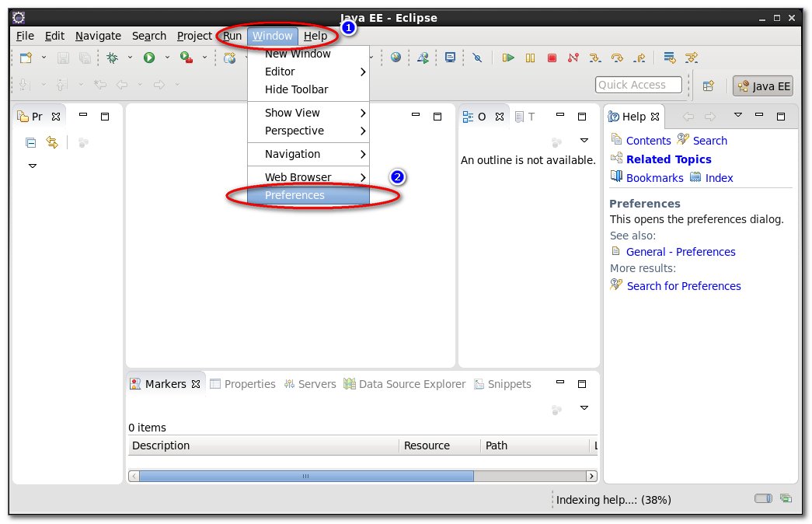812x524 pixels.
Task: Click the Next Annotation toolbar icon
Action: (x=24, y=85)
